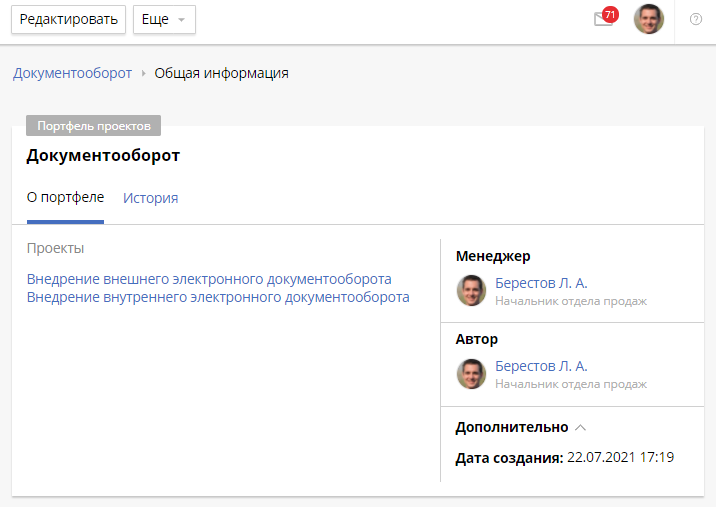The image size is (716, 507).
Task: Open the user profile avatar in top bar
Action: 648,19
